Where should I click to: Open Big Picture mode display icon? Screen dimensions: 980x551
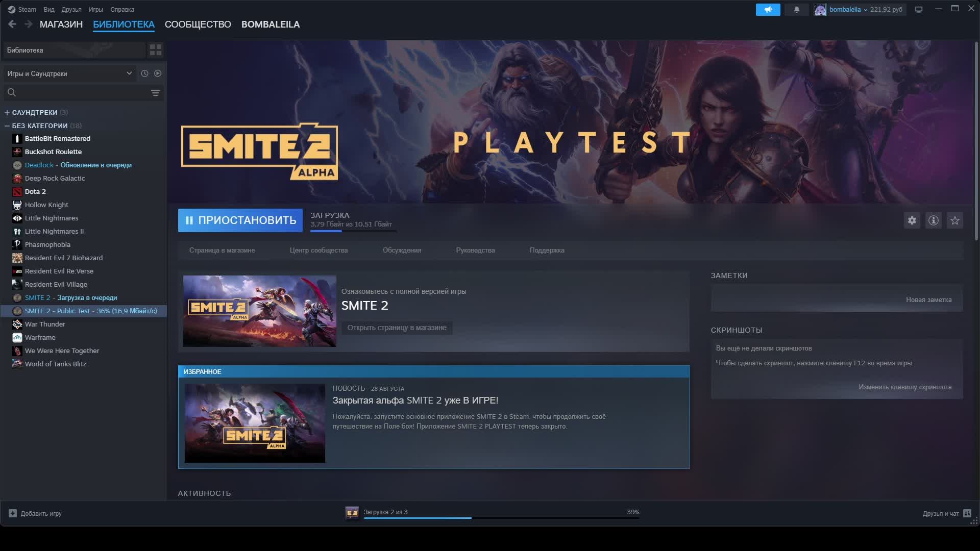tap(919, 9)
